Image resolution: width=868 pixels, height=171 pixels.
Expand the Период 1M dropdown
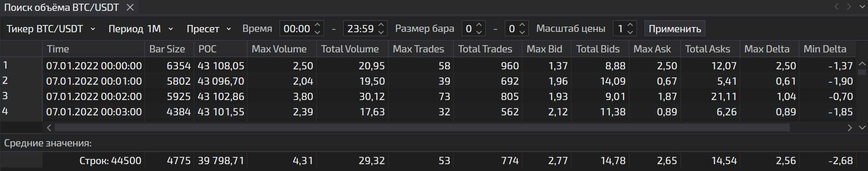coord(141,29)
